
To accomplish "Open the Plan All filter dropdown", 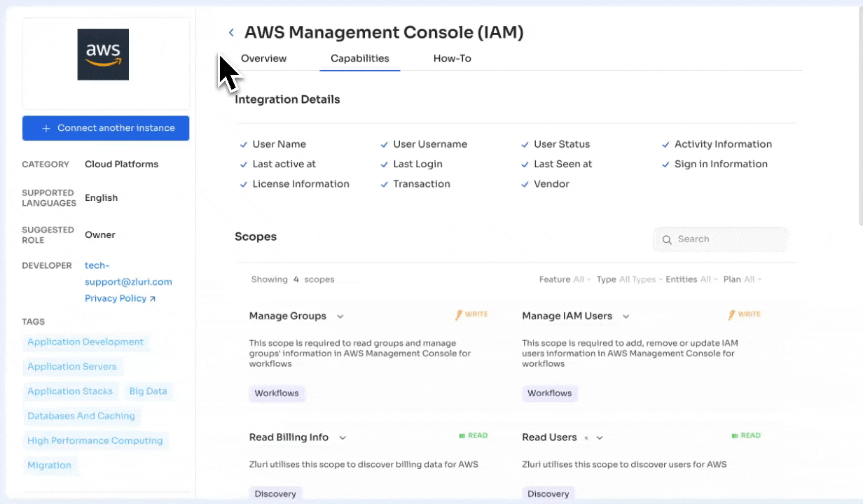I will (743, 279).
